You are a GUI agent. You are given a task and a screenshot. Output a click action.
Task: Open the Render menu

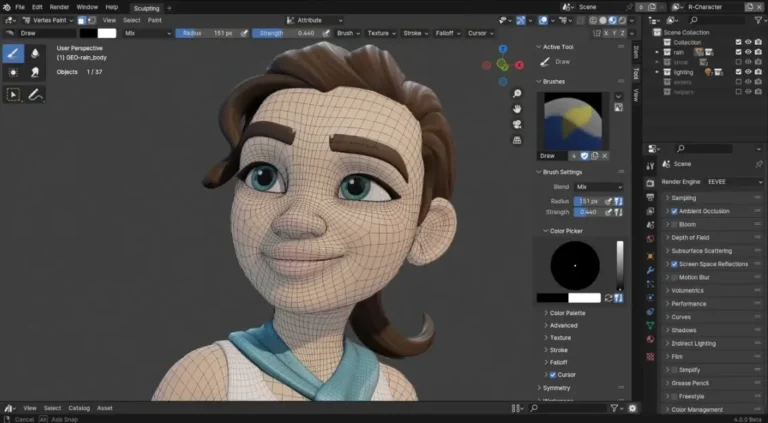pyautogui.click(x=59, y=7)
